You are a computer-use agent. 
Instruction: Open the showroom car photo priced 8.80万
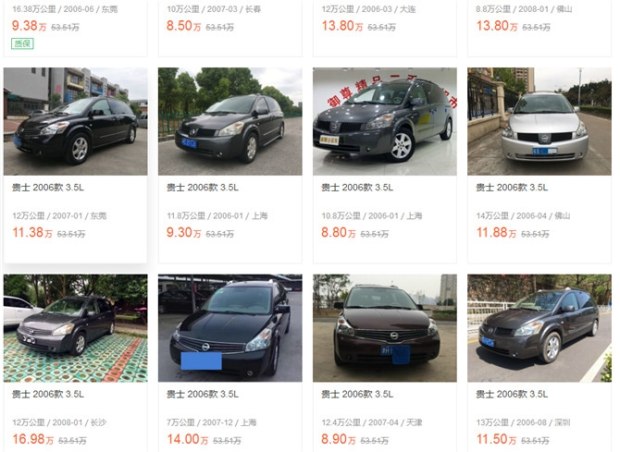(x=385, y=121)
